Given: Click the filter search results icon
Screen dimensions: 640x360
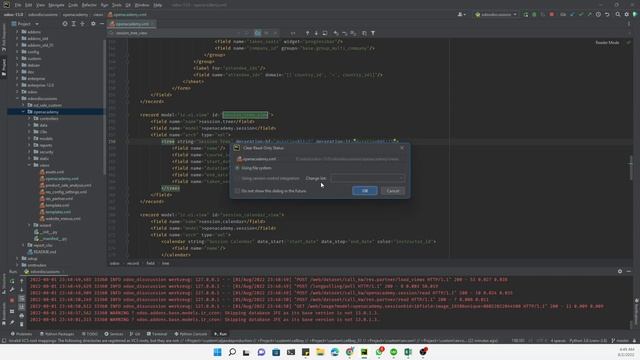Looking at the screenshot, I should pos(373,33).
